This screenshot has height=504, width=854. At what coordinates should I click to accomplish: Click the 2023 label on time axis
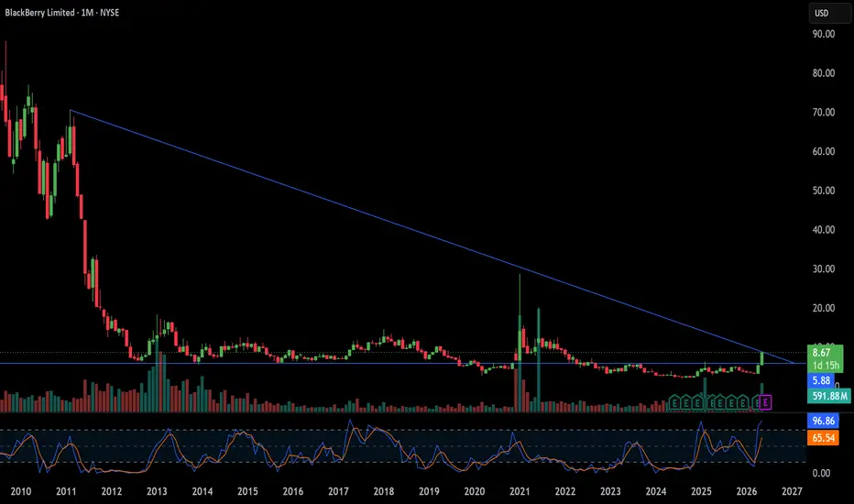point(610,491)
